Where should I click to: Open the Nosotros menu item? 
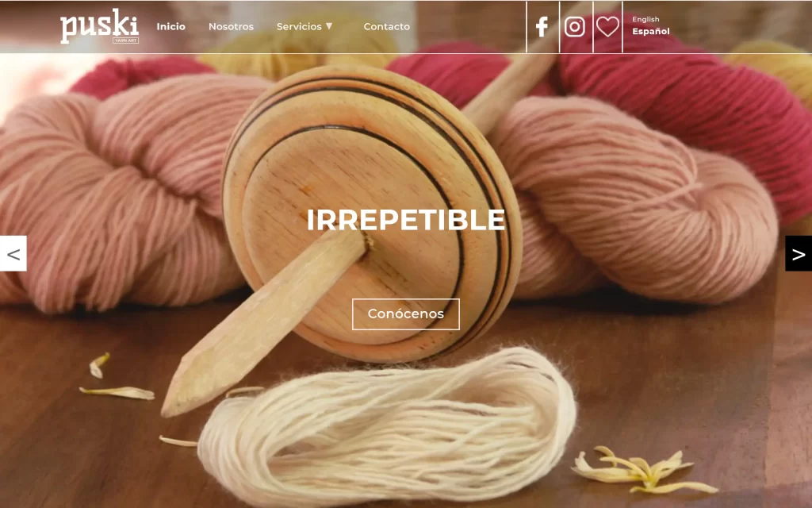point(231,26)
